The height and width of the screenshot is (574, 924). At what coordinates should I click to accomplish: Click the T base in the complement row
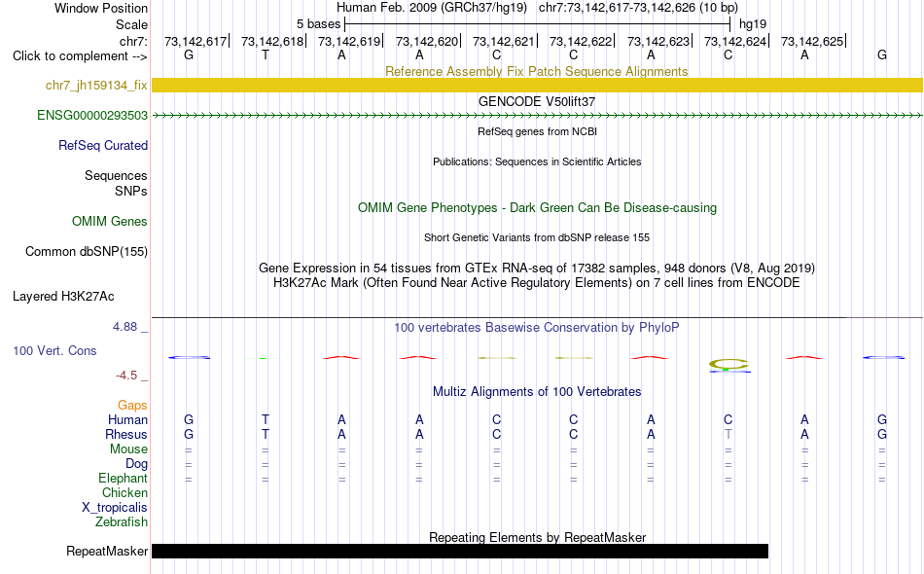[266, 55]
